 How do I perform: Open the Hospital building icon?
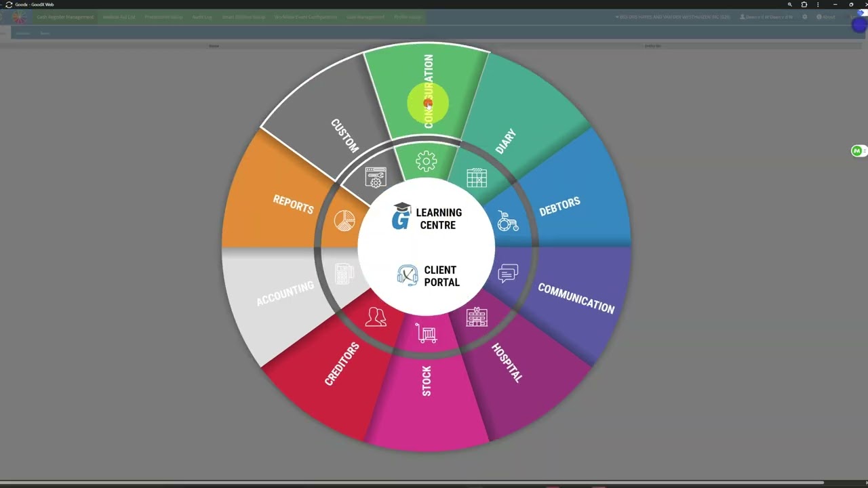click(477, 317)
